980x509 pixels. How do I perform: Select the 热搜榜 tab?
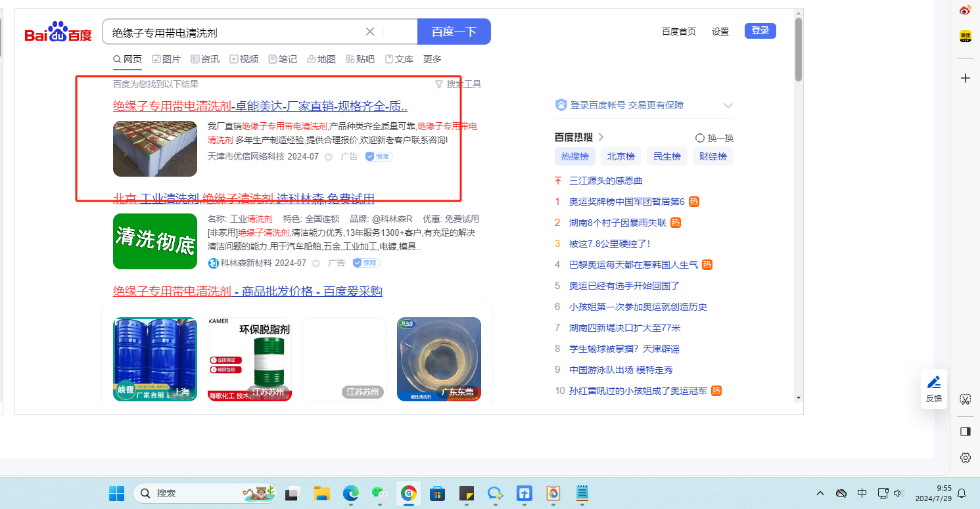[x=575, y=156]
